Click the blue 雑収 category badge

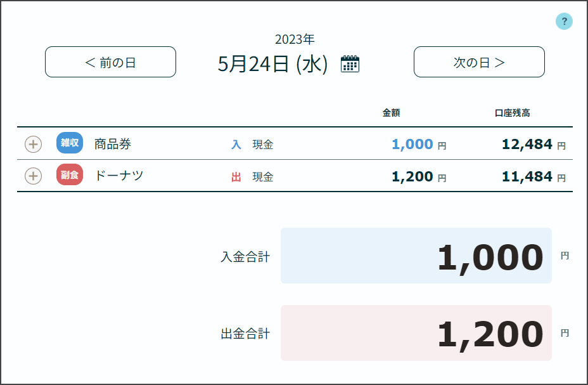[x=70, y=143]
